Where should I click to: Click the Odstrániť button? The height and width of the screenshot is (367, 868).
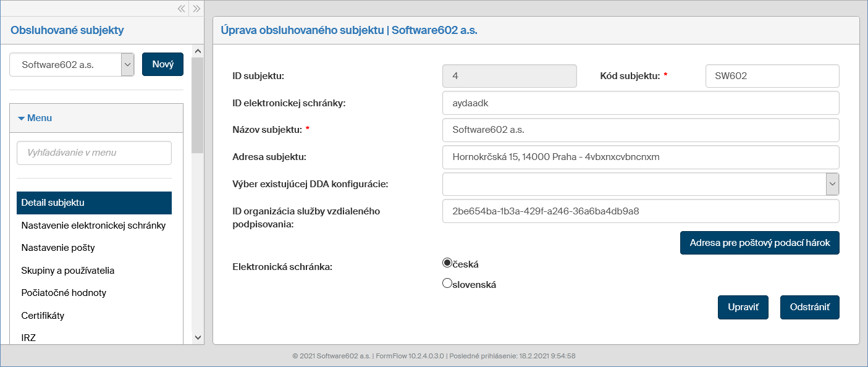(x=809, y=307)
